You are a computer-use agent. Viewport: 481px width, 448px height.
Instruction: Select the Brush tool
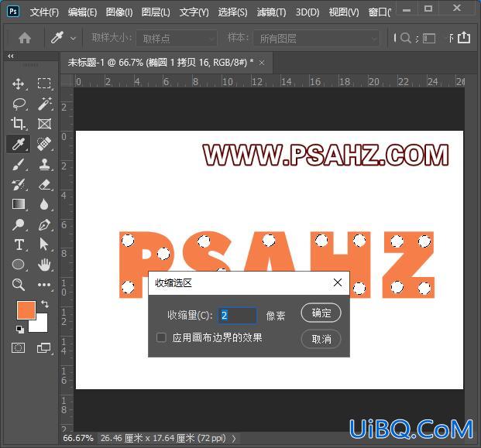pos(19,164)
